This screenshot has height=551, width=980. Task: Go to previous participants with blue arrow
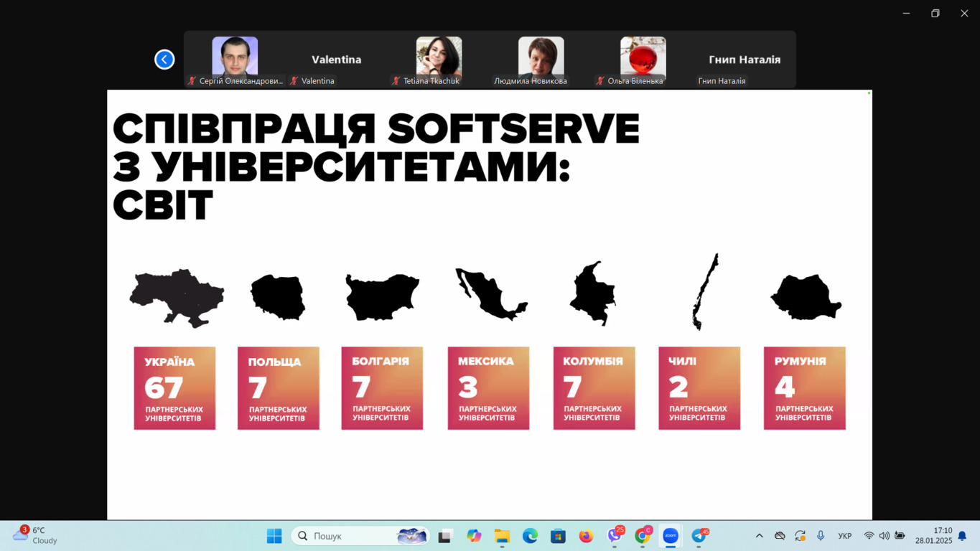coord(164,60)
